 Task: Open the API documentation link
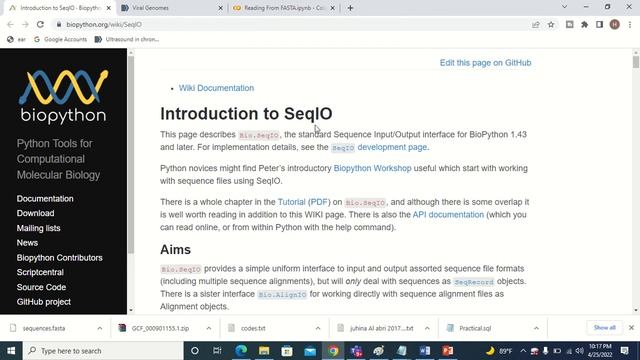448,215
